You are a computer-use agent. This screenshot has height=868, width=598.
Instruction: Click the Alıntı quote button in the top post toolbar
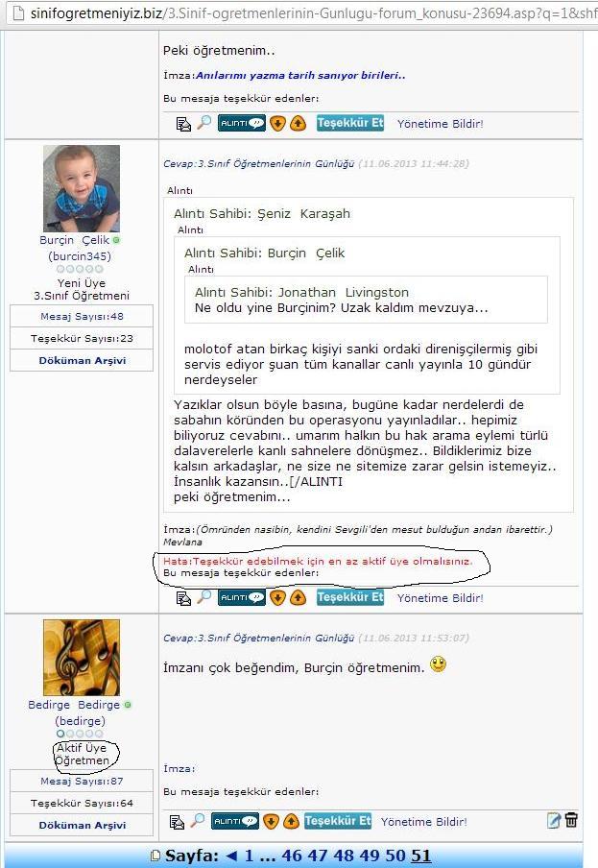[242, 124]
